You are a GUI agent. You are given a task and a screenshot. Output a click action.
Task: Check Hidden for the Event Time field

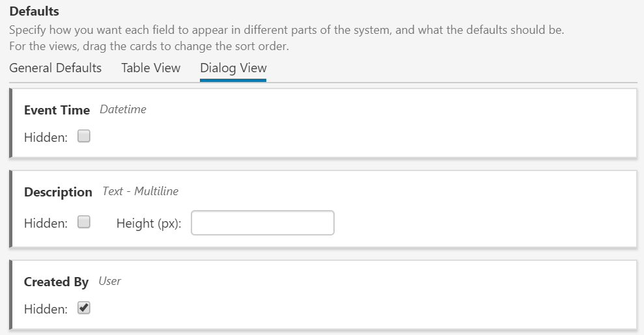pyautogui.click(x=84, y=137)
